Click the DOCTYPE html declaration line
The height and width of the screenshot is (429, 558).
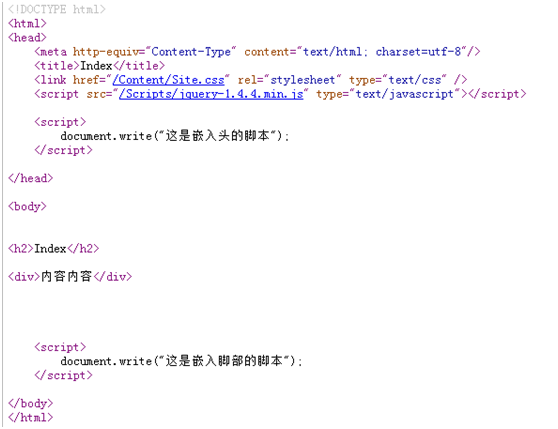(57, 9)
